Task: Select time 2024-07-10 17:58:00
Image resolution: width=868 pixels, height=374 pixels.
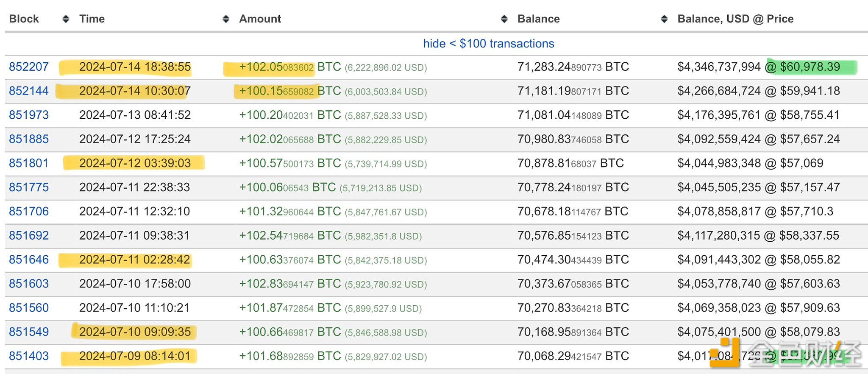Action: 135,284
